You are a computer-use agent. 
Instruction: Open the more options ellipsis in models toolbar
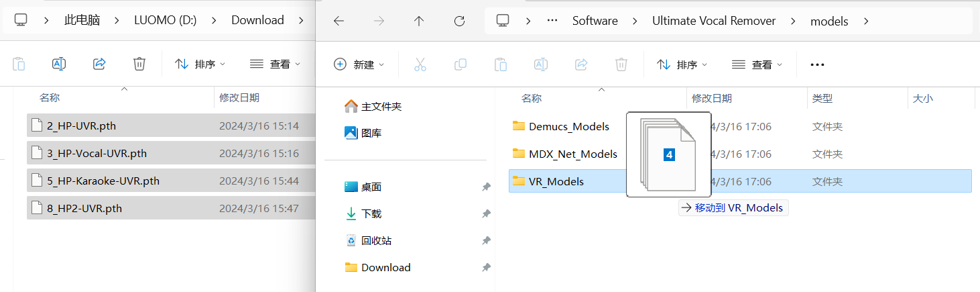pos(816,64)
